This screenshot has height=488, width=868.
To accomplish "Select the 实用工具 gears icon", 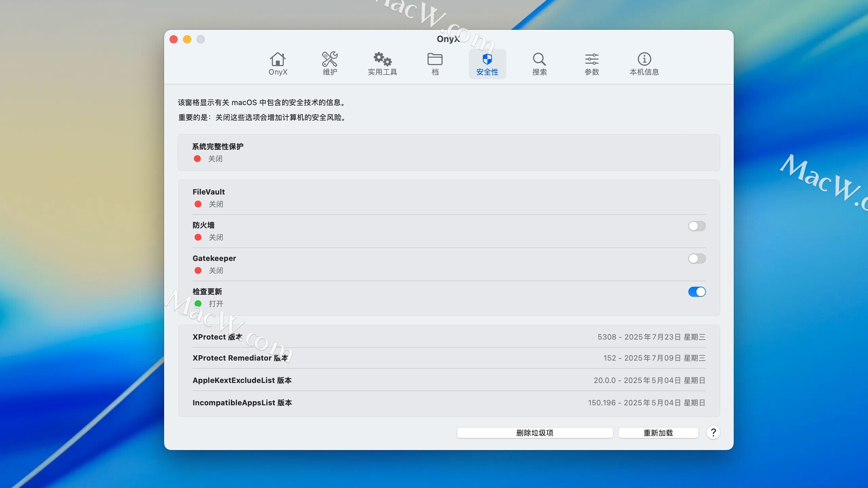I will click(x=382, y=64).
